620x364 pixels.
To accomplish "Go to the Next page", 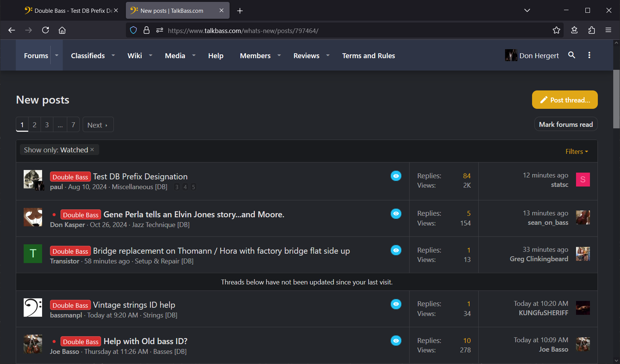I will [x=98, y=125].
